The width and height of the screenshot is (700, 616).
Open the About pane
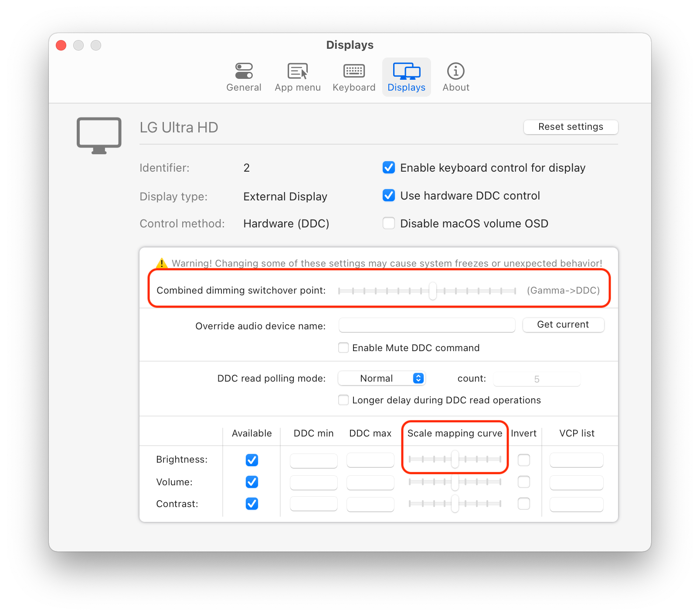tap(455, 77)
